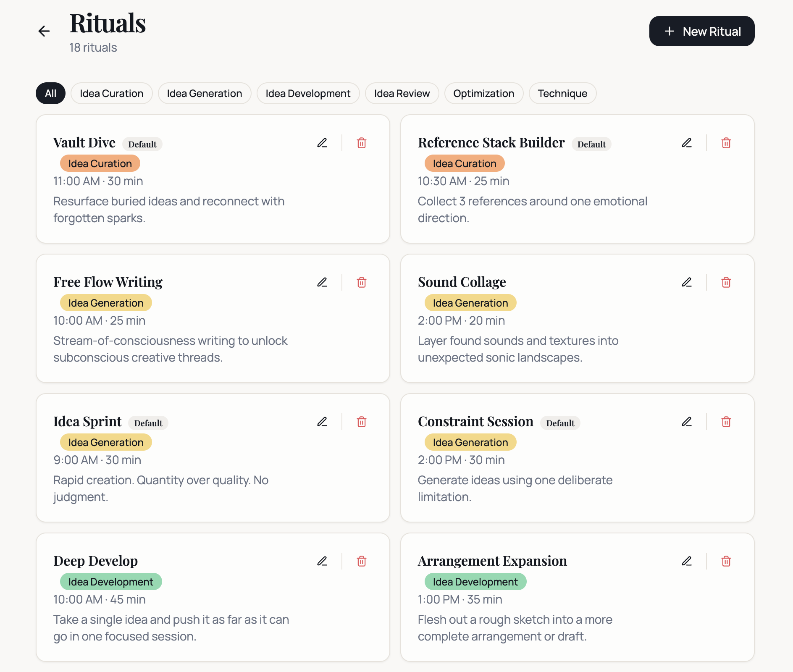Delete the Arrangement Expansion ritual
Viewport: 793px width, 672px height.
[x=726, y=561]
